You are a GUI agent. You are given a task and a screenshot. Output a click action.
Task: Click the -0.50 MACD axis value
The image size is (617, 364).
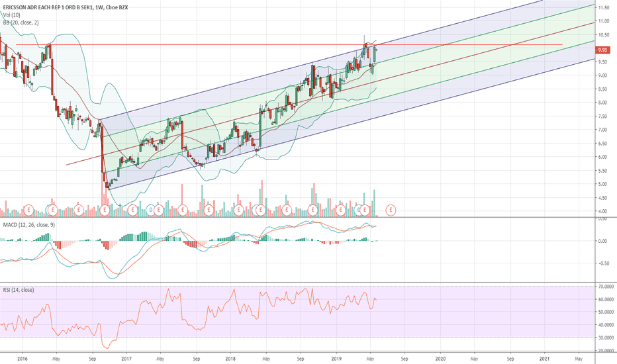click(x=602, y=263)
